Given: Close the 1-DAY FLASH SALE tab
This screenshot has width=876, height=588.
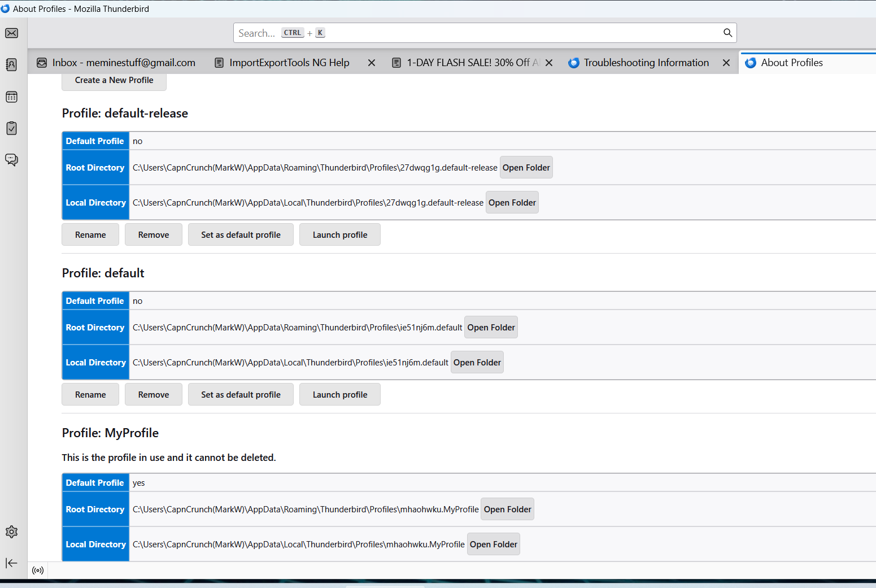Looking at the screenshot, I should [x=549, y=63].
